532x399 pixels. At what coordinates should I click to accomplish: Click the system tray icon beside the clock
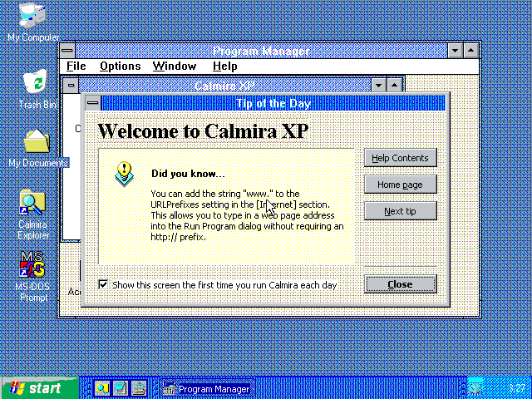coord(475,387)
